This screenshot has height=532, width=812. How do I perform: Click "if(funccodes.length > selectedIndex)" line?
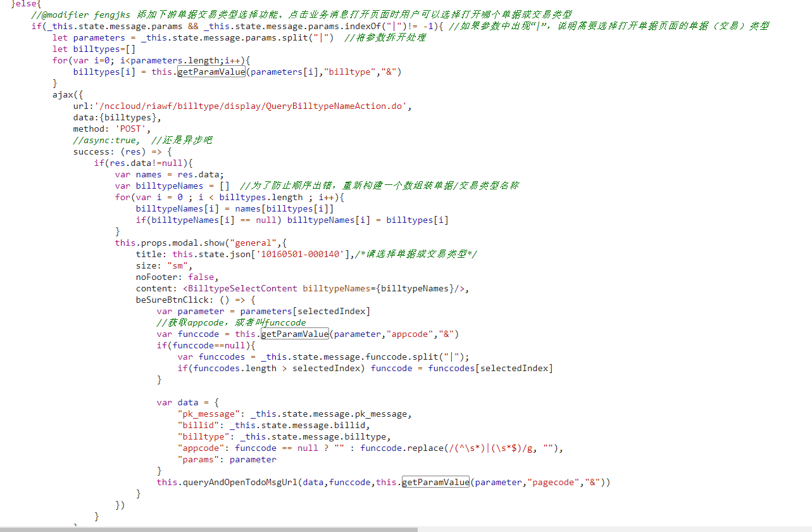[x=365, y=368]
